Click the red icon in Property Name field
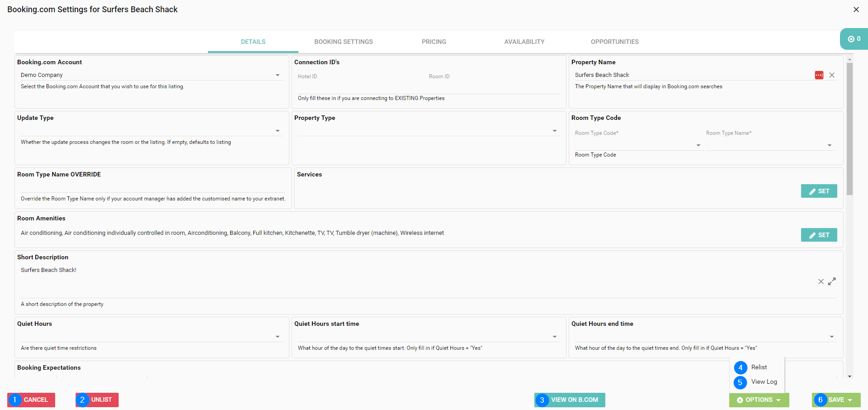Viewport: 868px width, 410px height. (x=819, y=75)
